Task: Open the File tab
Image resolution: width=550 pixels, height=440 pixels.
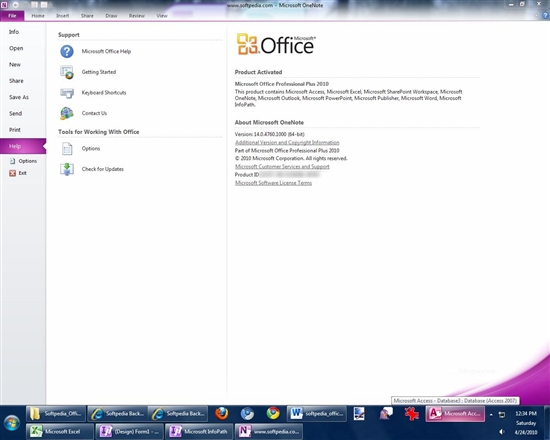Action: tap(12, 16)
